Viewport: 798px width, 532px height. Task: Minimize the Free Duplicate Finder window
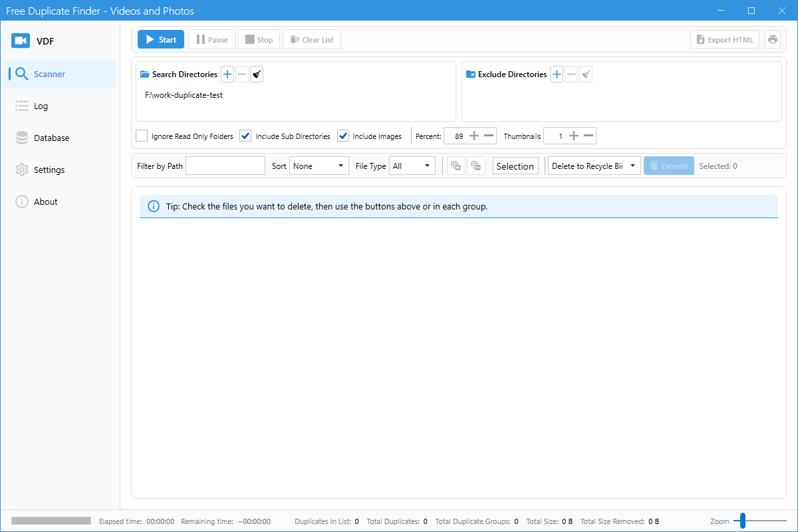pyautogui.click(x=721, y=11)
